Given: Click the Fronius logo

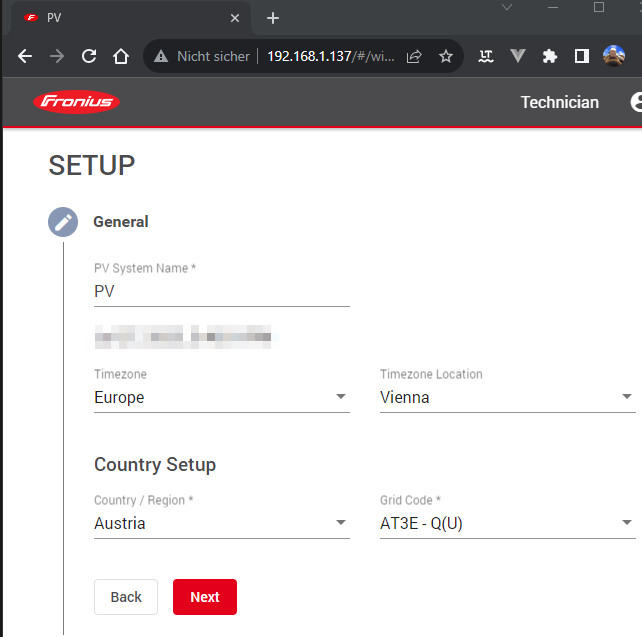Looking at the screenshot, I should (x=76, y=102).
